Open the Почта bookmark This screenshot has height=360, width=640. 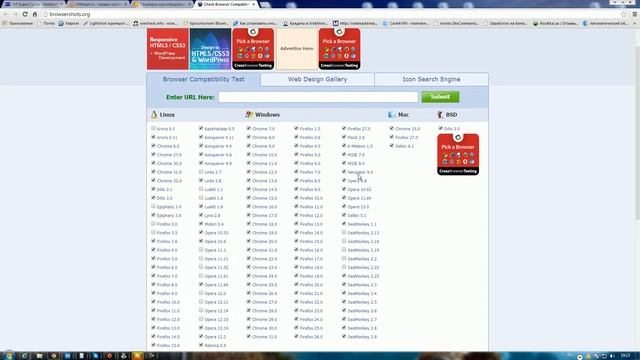pyautogui.click(x=46, y=23)
